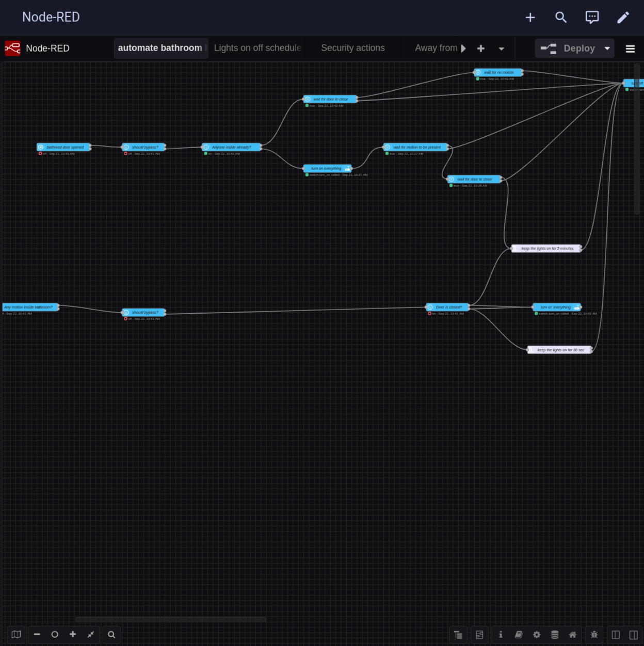Open the Away from tab
Screen dimensions: 644x646
point(436,48)
